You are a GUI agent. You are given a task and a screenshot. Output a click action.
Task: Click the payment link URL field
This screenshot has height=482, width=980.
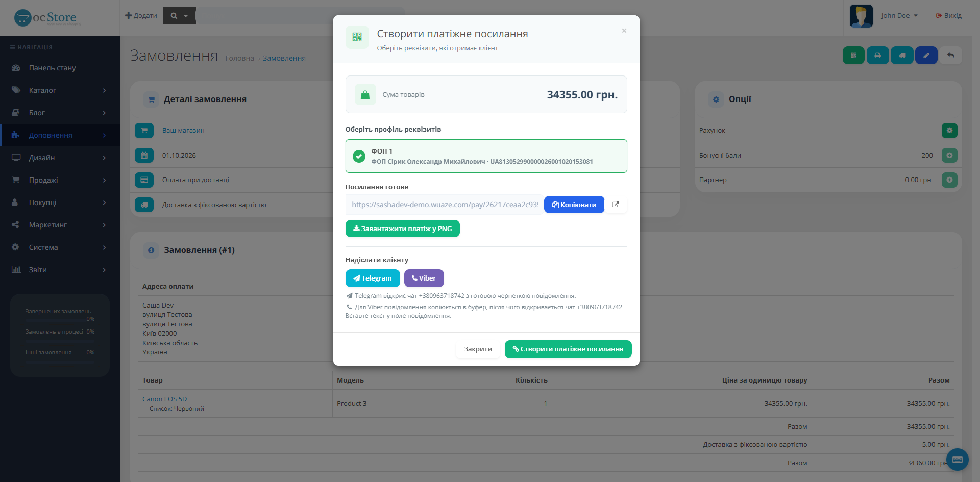click(x=444, y=205)
